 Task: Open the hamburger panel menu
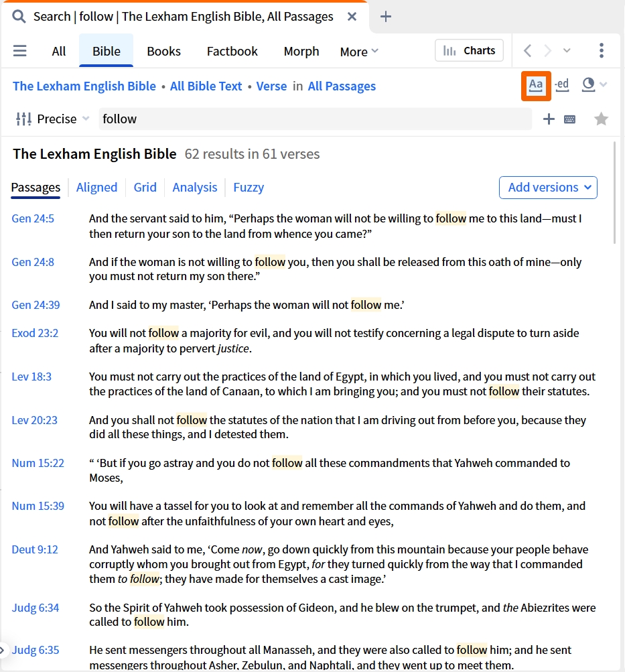(19, 51)
